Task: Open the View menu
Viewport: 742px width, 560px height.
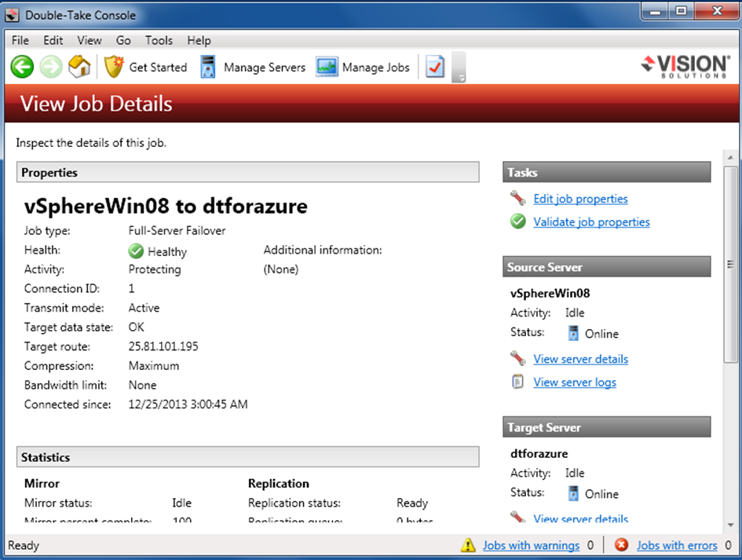Action: (x=90, y=40)
